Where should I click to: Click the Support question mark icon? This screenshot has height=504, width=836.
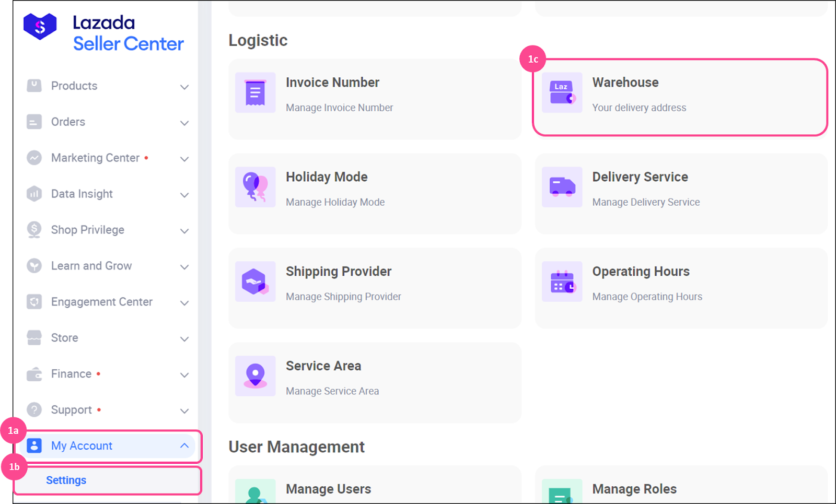pyautogui.click(x=34, y=410)
